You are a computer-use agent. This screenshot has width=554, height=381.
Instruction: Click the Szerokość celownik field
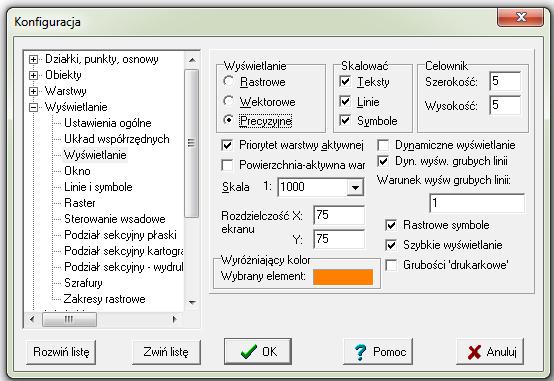point(505,81)
